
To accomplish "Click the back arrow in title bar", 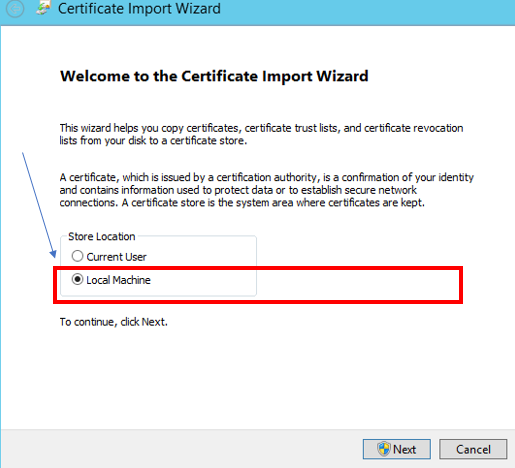I will pos(15,8).
